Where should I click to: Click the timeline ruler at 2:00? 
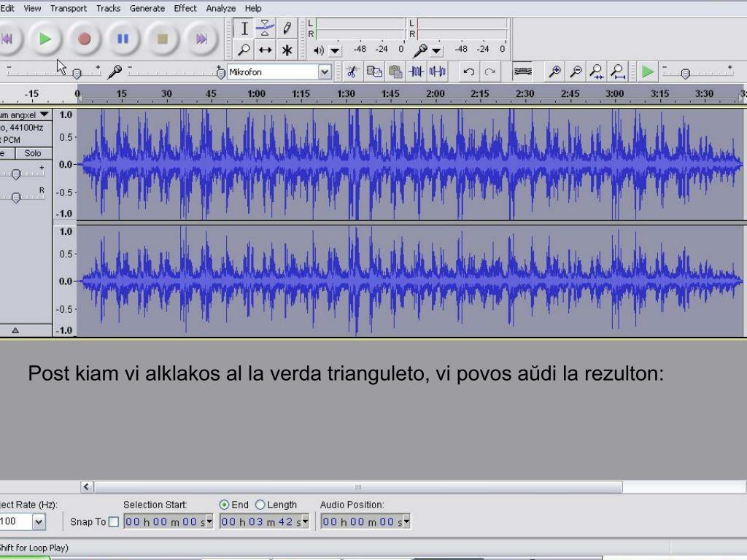click(x=436, y=94)
